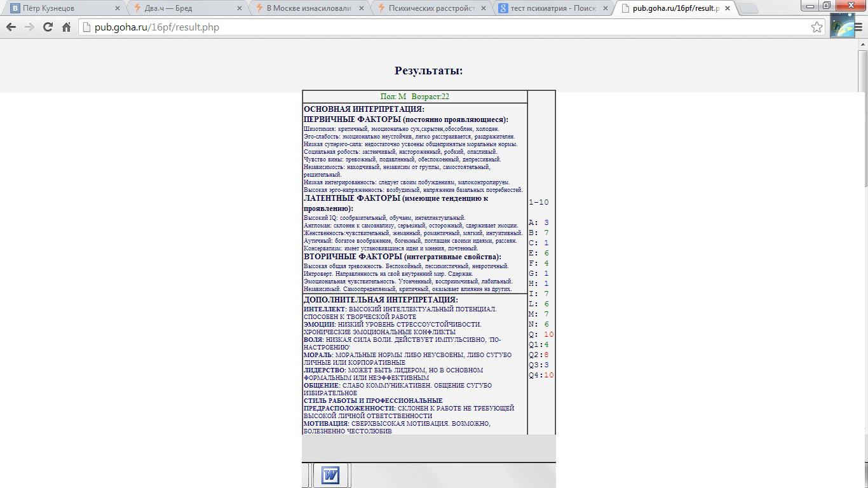This screenshot has width=868, height=488.
Task: Click the "ДОПОЛНИТЕЛЬНАЯ ИНТЕРПРЕТАЦИЯ:" heading
Action: [x=381, y=300]
